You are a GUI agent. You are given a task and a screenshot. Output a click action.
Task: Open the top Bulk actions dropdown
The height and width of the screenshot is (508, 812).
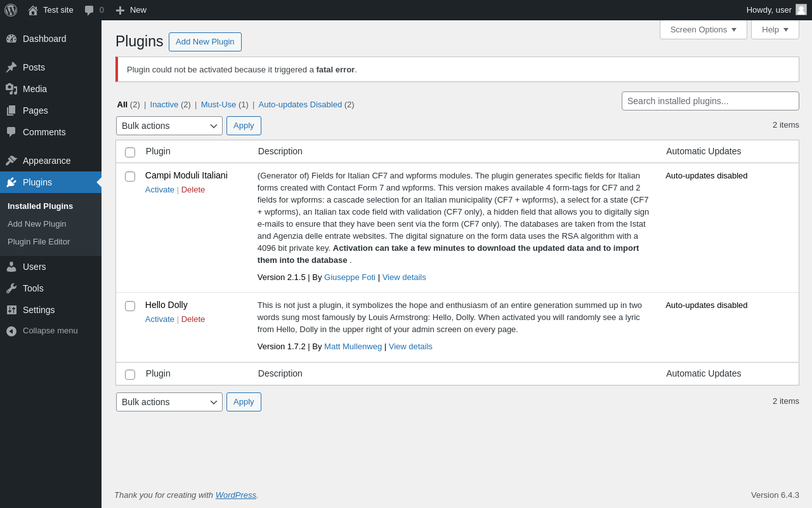click(169, 126)
